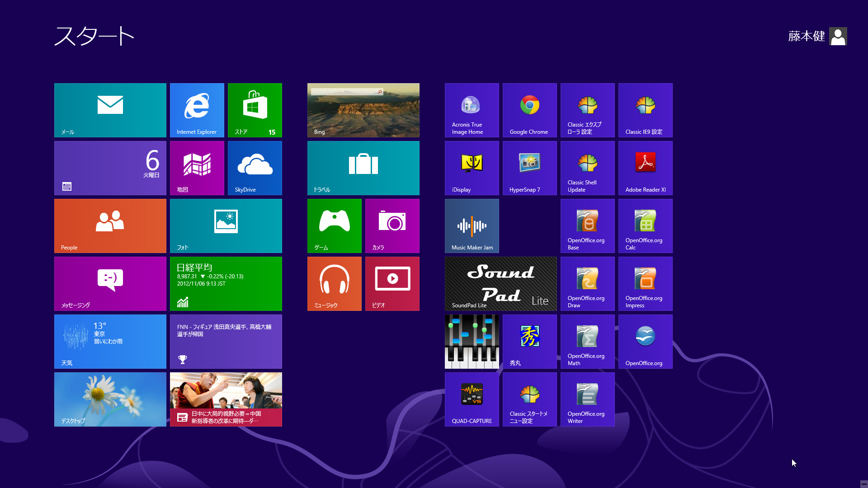Launch iDisplay
Image resolution: width=868 pixels, height=488 pixels.
click(472, 168)
